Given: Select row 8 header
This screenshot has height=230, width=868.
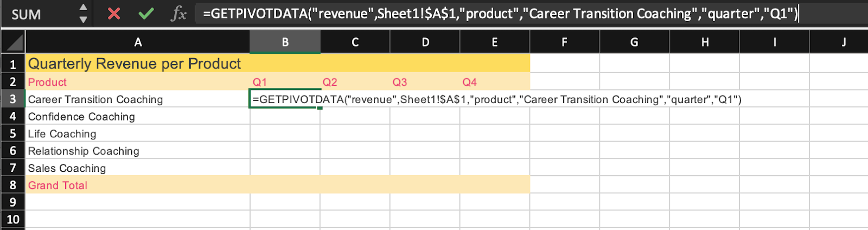Looking at the screenshot, I should [12, 185].
